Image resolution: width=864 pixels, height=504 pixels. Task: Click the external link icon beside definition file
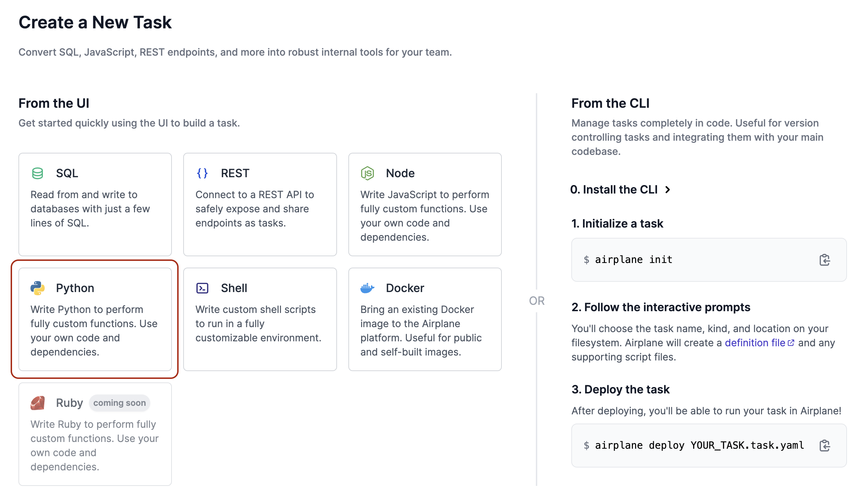(791, 343)
